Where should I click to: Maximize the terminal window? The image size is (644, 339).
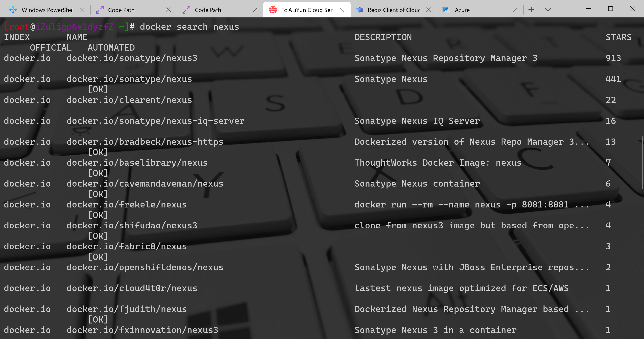point(610,9)
